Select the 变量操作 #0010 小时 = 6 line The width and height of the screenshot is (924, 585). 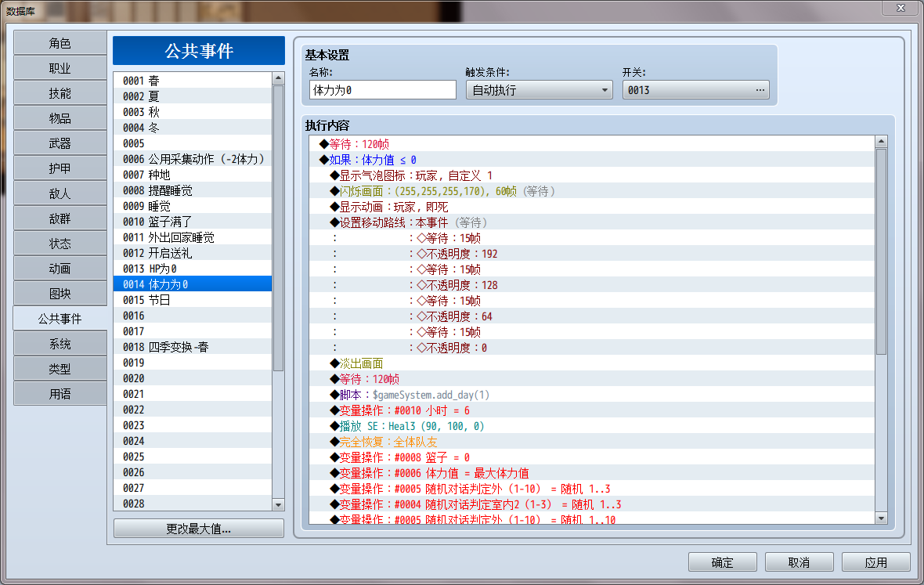click(592, 410)
